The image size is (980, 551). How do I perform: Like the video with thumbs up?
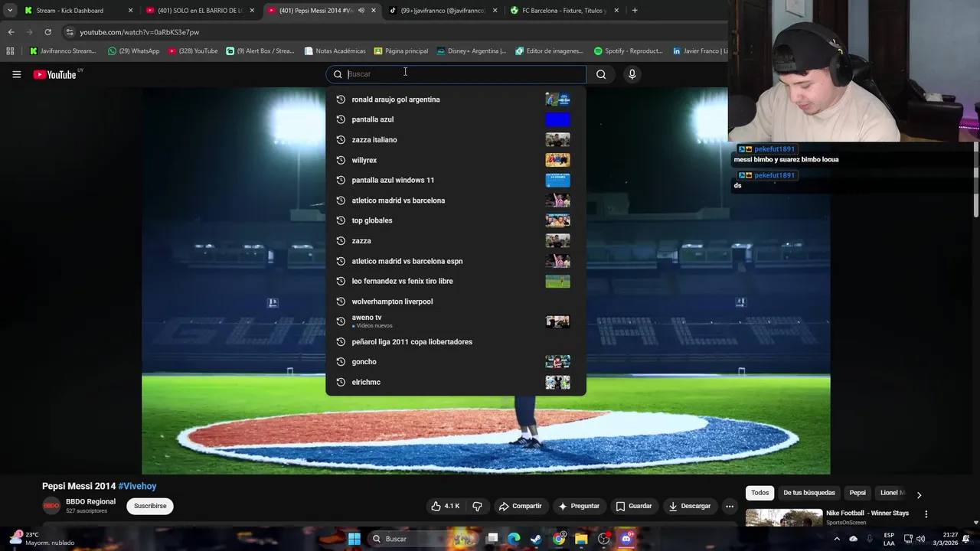point(445,506)
